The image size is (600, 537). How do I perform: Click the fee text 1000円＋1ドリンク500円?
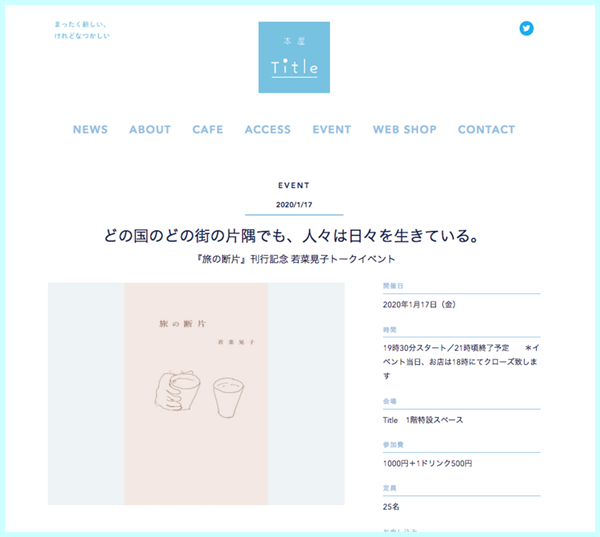[x=427, y=463]
